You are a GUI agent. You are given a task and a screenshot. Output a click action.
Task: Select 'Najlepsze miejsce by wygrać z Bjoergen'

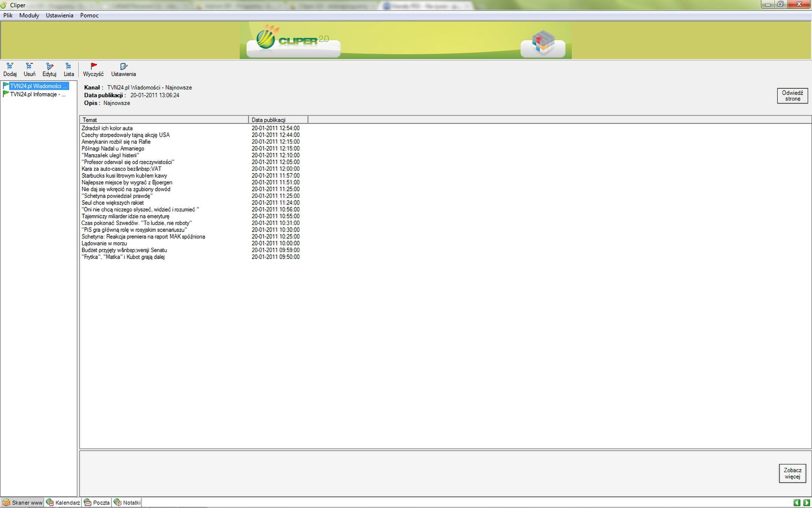click(127, 182)
